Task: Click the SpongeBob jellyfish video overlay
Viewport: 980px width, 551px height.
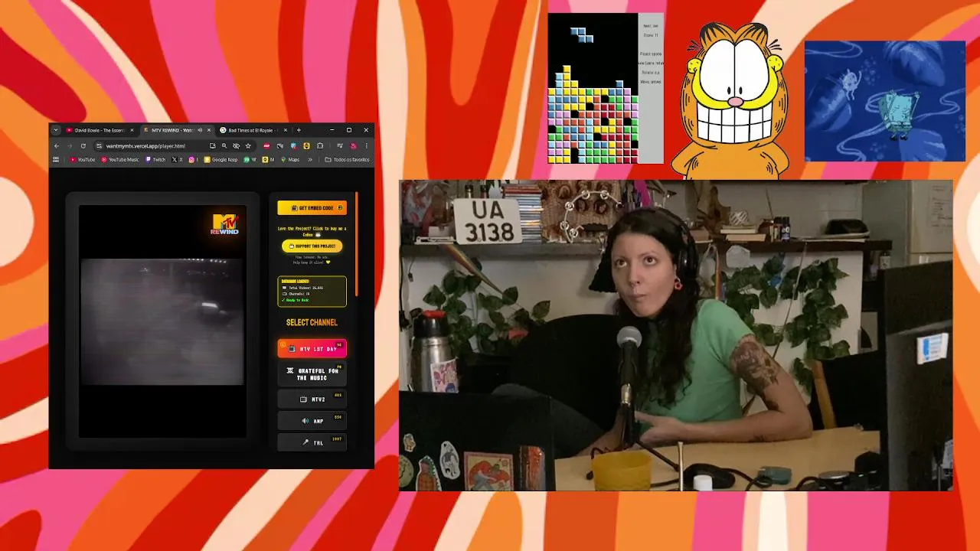Action: tap(884, 101)
